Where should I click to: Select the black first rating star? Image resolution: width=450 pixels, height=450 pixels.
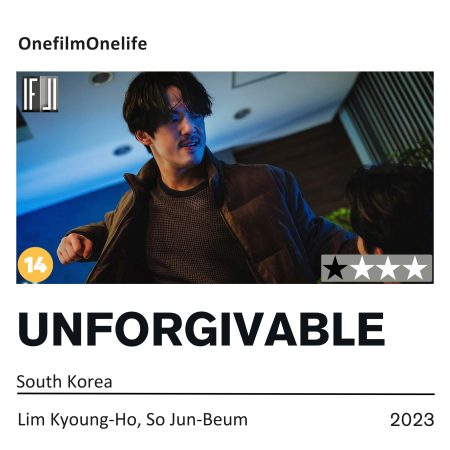335,268
